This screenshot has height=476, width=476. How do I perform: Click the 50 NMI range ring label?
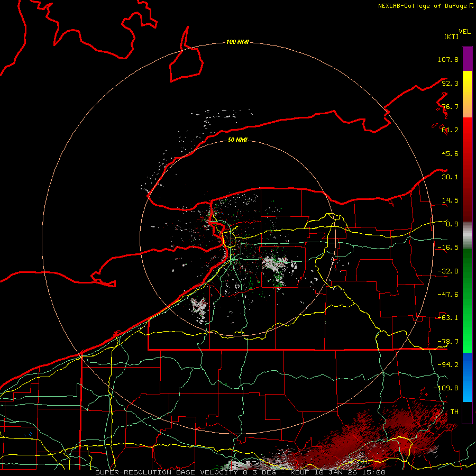coord(237,140)
